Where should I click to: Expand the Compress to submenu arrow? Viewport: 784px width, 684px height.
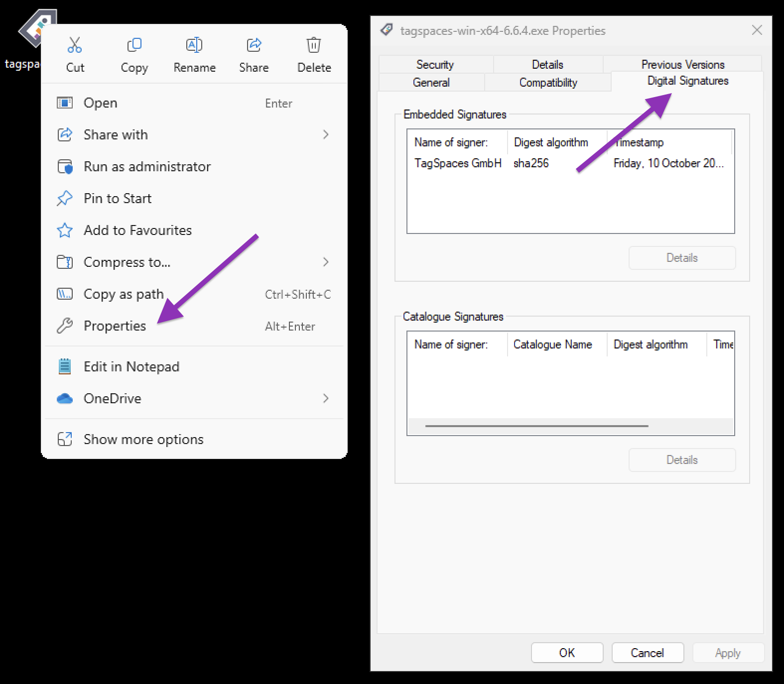pos(326,262)
